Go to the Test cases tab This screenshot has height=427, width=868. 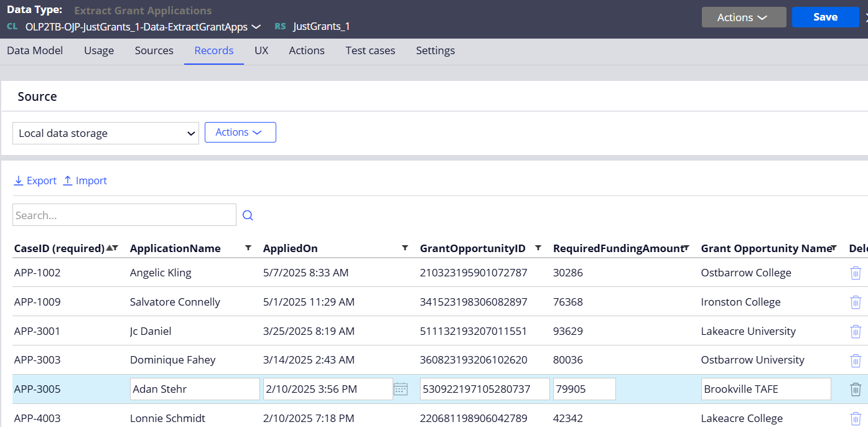coord(370,50)
